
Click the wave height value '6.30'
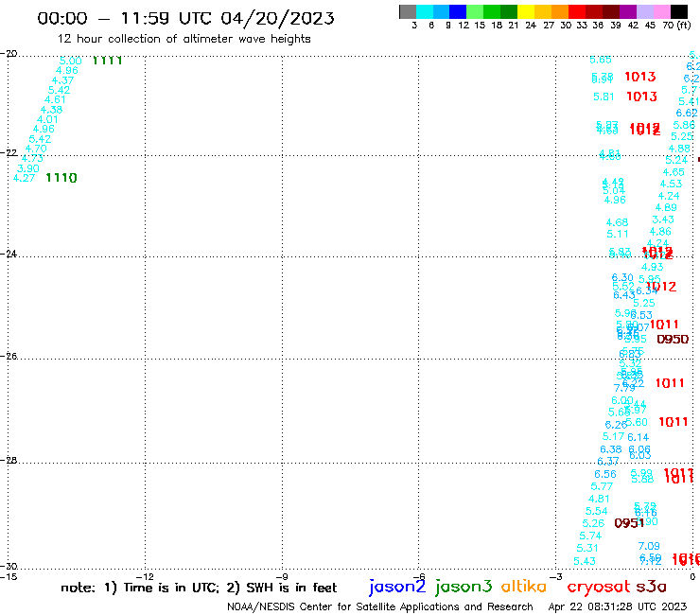[622, 277]
